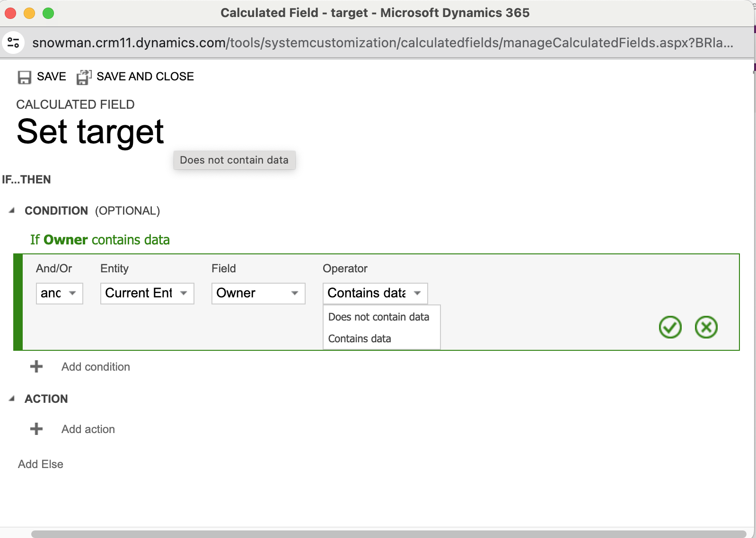
Task: Click the plus icon beside Add action
Action: click(x=36, y=429)
